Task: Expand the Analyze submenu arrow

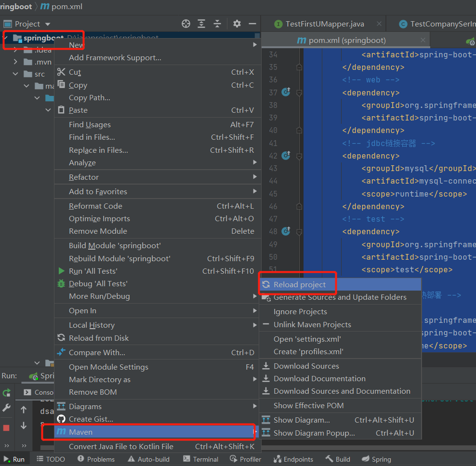Action: [x=255, y=162]
